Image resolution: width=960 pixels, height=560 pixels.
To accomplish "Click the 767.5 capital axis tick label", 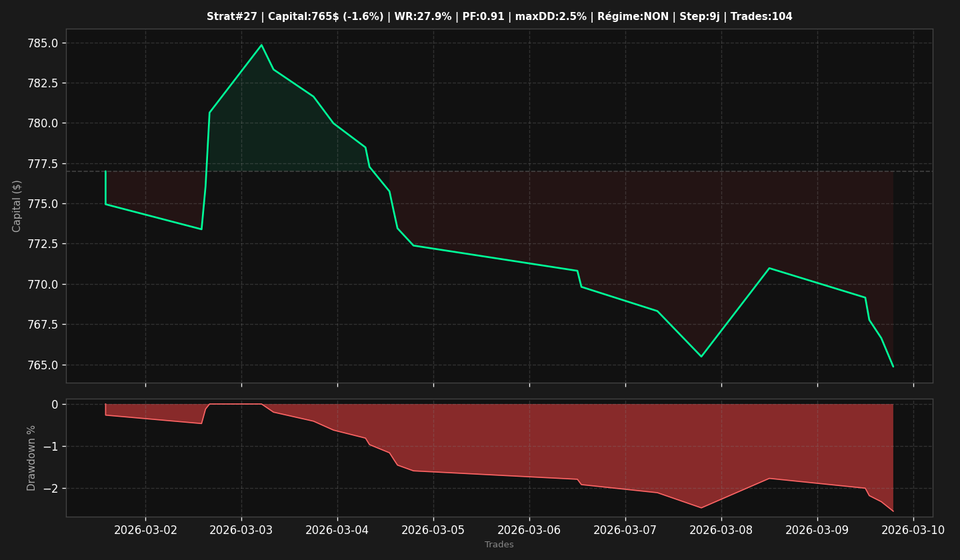I will coord(44,325).
